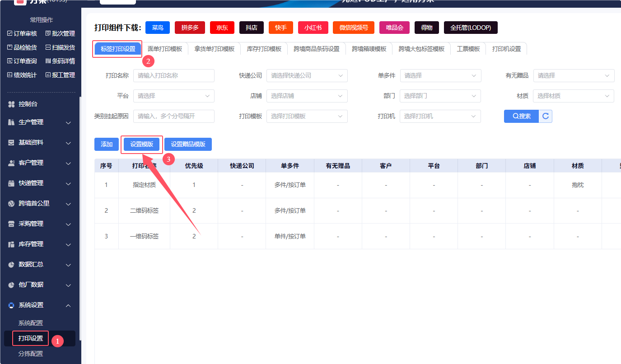Open 订单查询 quick action
The height and width of the screenshot is (364, 621).
click(x=22, y=61)
